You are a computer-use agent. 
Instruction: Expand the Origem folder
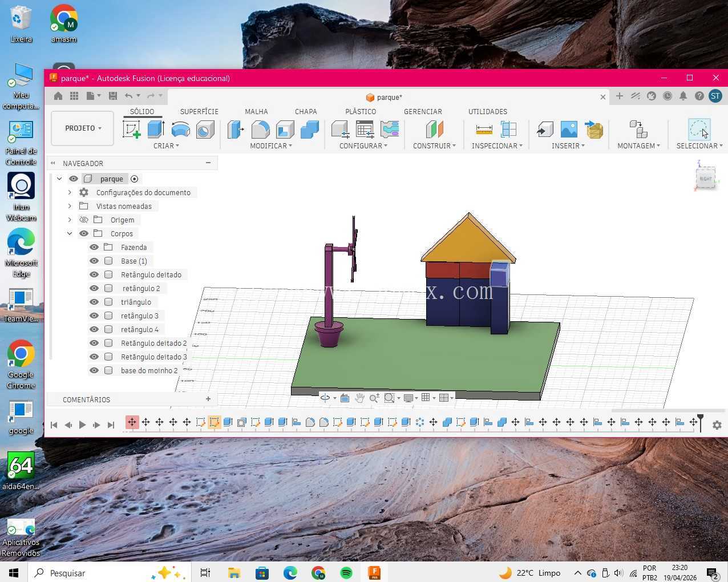click(70, 220)
